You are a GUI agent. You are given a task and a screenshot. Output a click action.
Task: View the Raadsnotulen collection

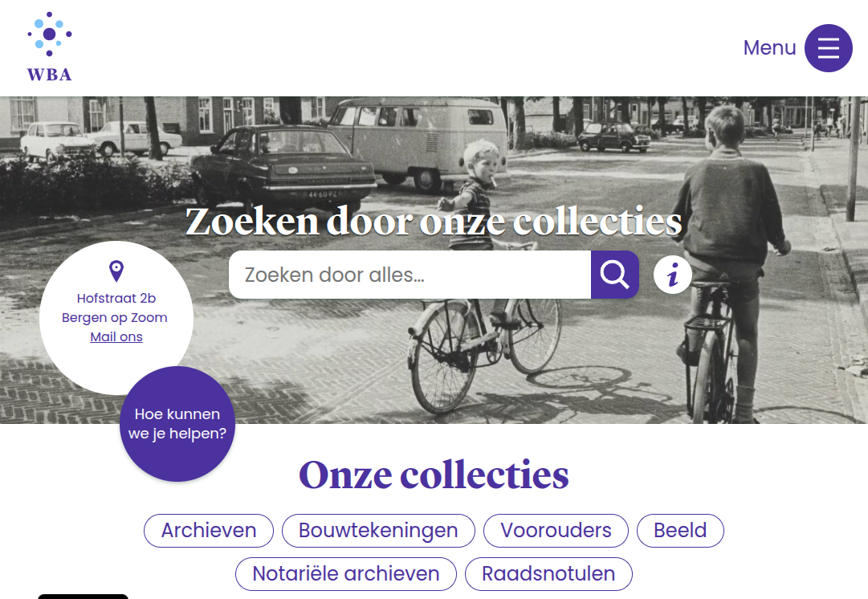[x=548, y=574]
